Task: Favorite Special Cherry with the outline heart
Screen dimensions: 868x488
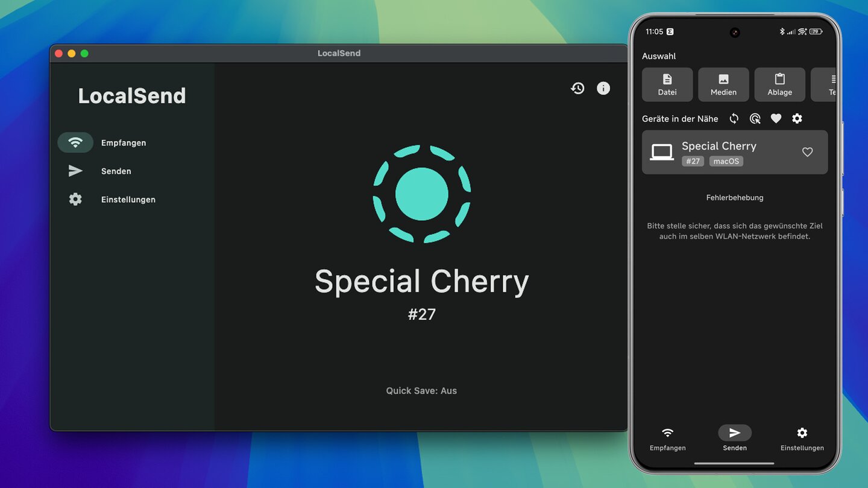Action: [807, 153]
